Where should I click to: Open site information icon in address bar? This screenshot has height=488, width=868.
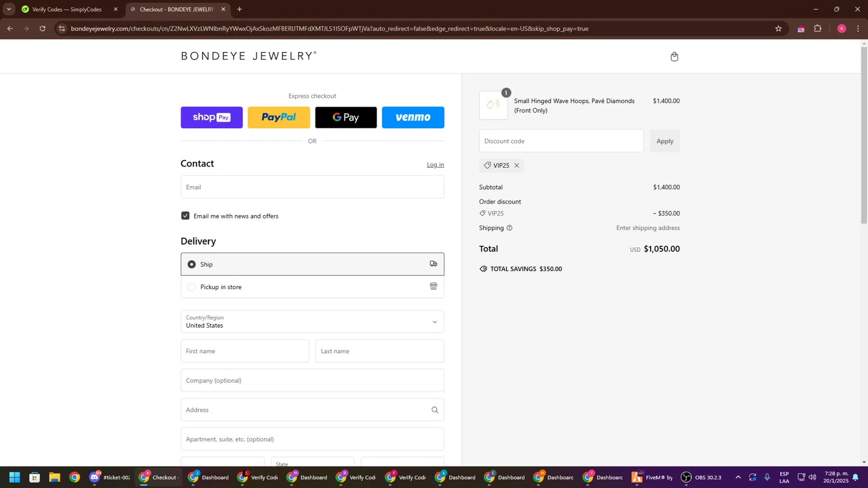coord(62,28)
